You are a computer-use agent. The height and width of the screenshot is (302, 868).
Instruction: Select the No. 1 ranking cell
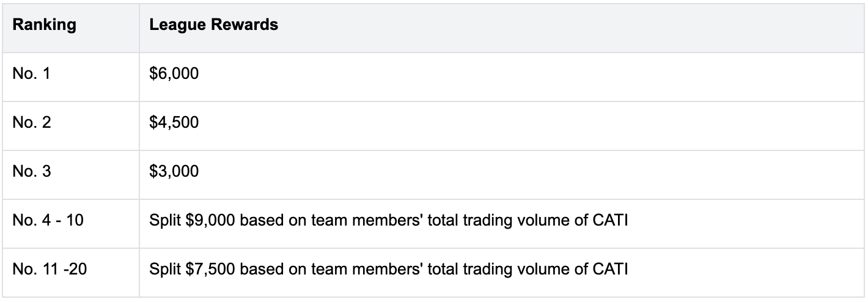32,74
